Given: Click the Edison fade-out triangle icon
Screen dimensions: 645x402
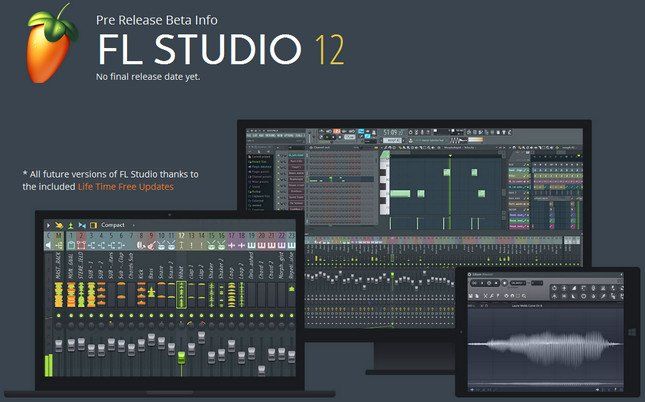Looking at the screenshot, I should 573,296.
